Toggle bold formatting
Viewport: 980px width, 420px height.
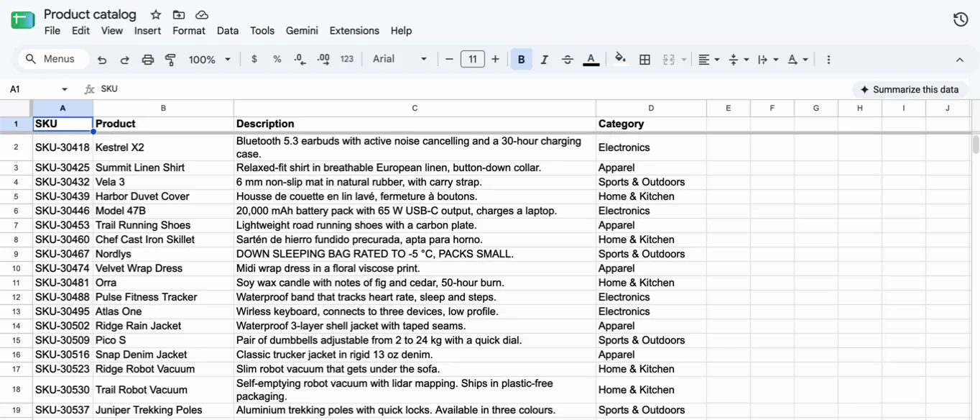[x=522, y=60]
